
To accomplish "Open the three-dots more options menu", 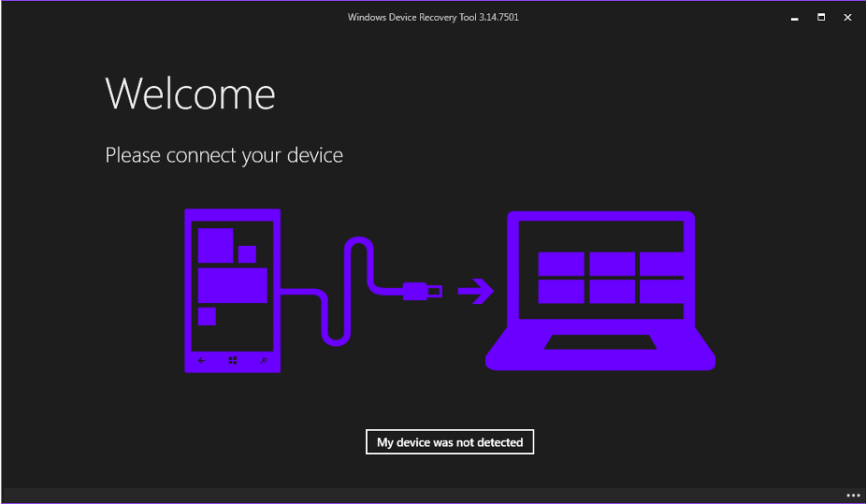I will click(852, 495).
